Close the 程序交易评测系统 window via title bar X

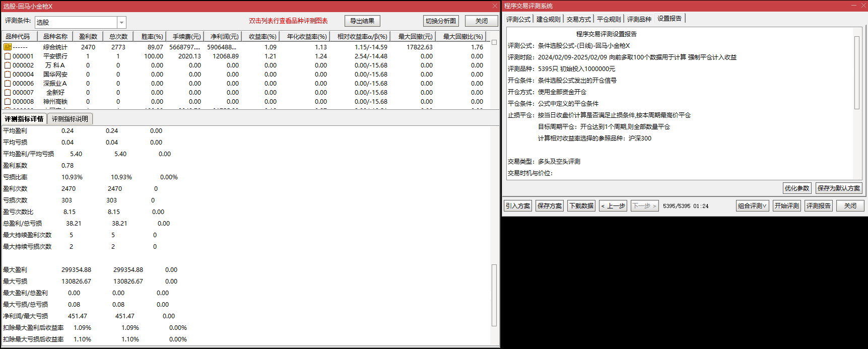click(862, 6)
